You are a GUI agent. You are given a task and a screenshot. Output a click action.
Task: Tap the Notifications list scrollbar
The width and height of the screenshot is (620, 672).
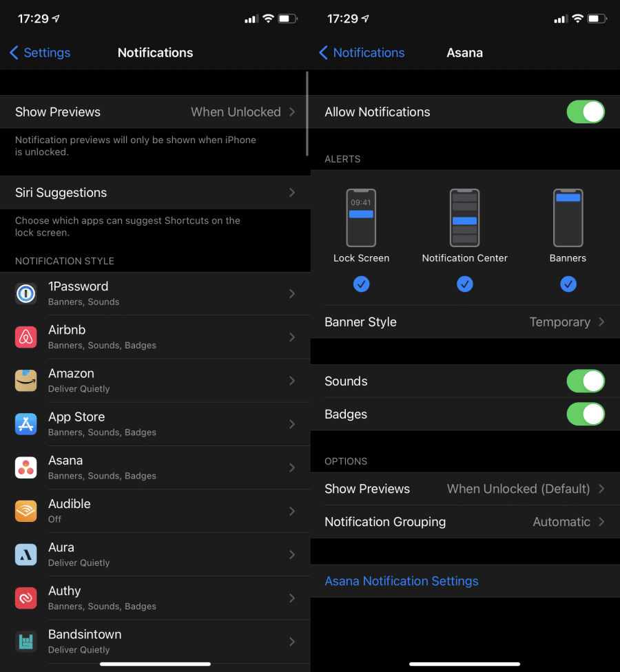[x=307, y=114]
